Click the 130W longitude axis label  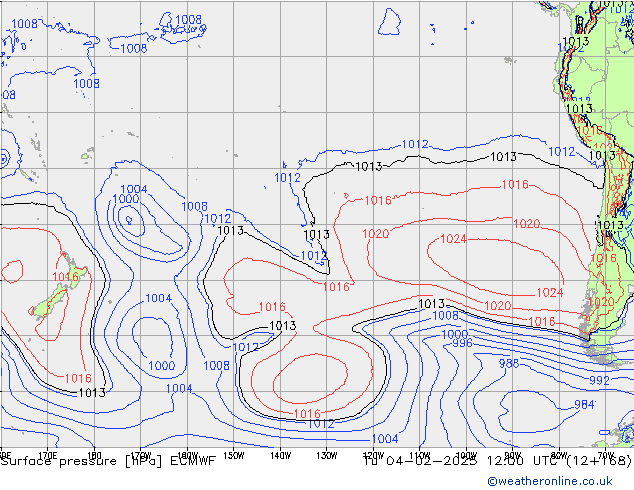click(x=325, y=454)
